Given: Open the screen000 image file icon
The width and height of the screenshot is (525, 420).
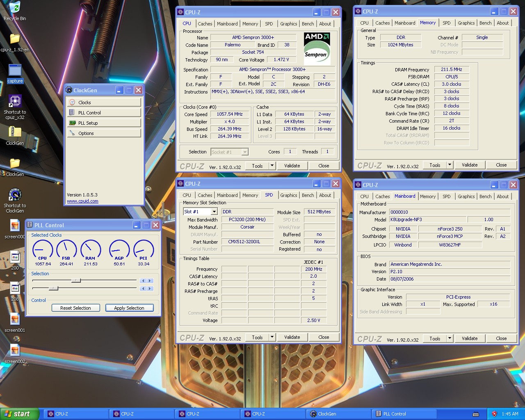Looking at the screenshot, I should tap(15, 226).
